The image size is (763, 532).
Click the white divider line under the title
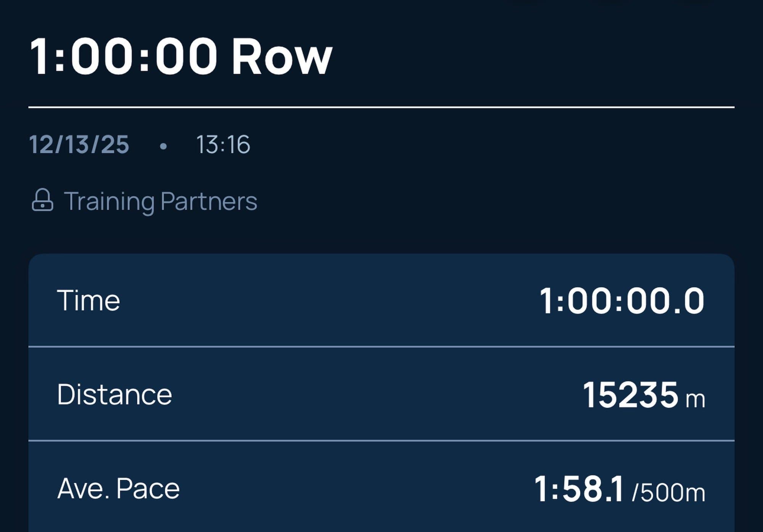click(x=381, y=108)
